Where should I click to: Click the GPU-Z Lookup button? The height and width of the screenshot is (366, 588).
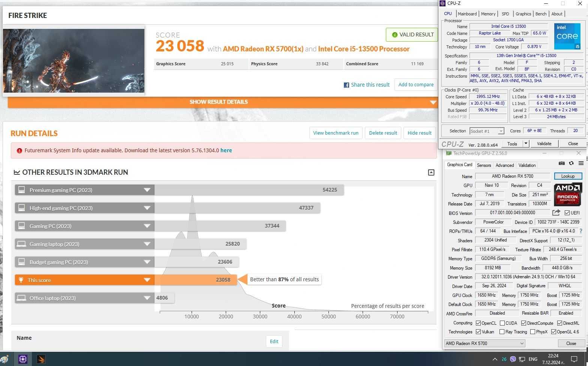point(568,176)
